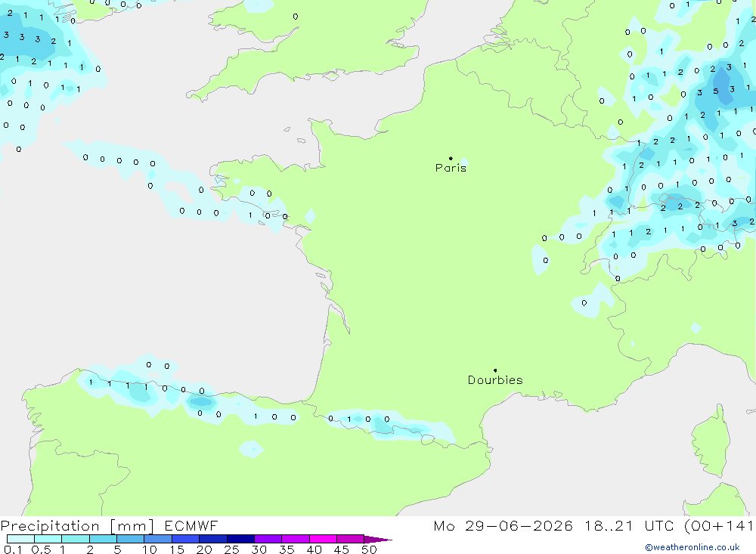Click the 0.1–0.5 mm legend color swatch

click(x=20, y=539)
